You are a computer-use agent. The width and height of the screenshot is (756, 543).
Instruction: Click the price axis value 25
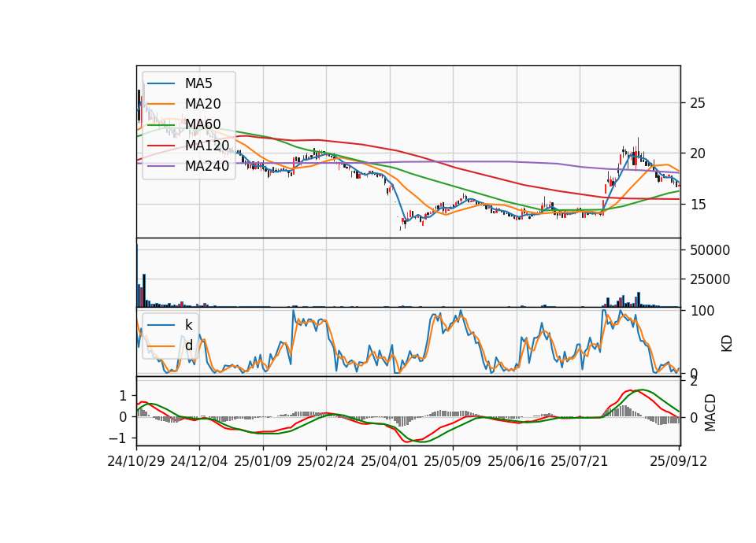click(697, 102)
